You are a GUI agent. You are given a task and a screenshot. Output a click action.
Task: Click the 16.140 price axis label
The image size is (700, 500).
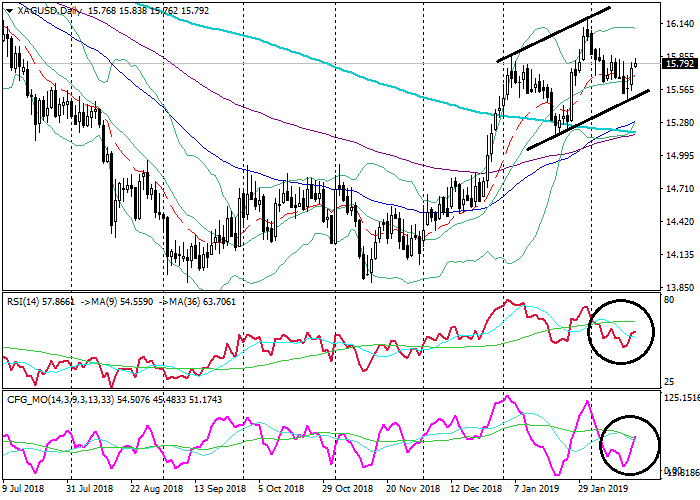click(x=680, y=25)
